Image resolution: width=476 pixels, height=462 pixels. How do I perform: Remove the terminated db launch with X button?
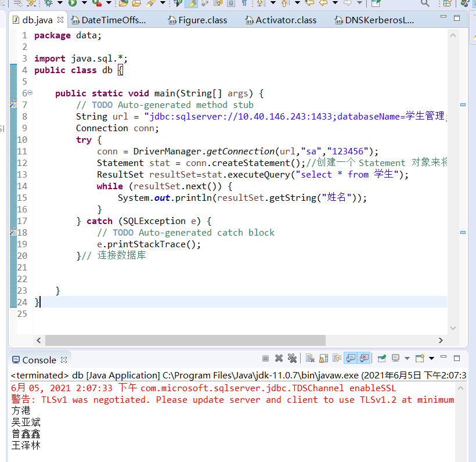278,358
